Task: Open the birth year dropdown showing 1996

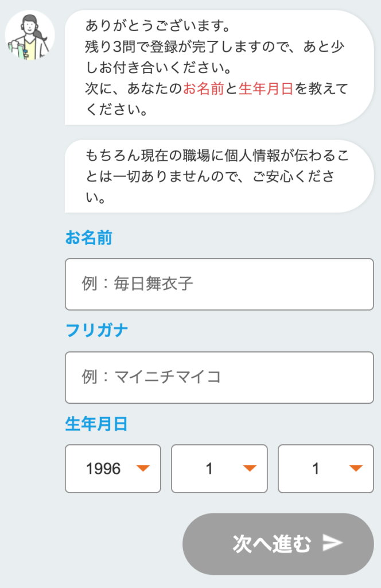Action: 112,469
